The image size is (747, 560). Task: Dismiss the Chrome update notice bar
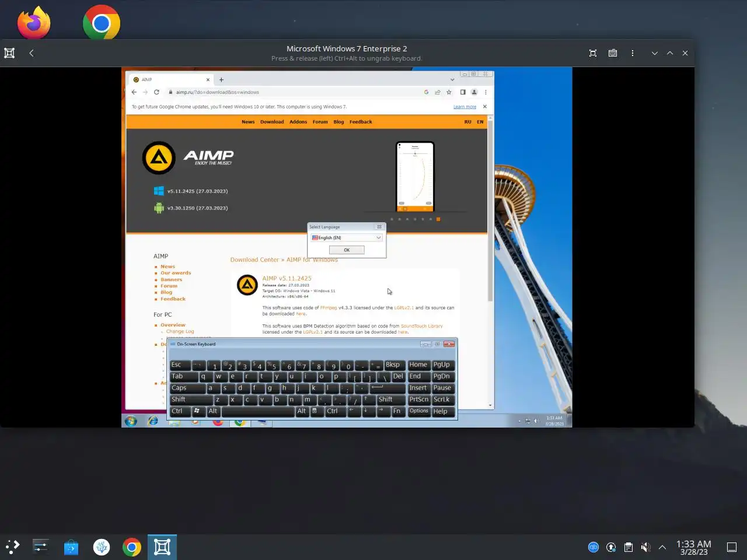coord(485,107)
